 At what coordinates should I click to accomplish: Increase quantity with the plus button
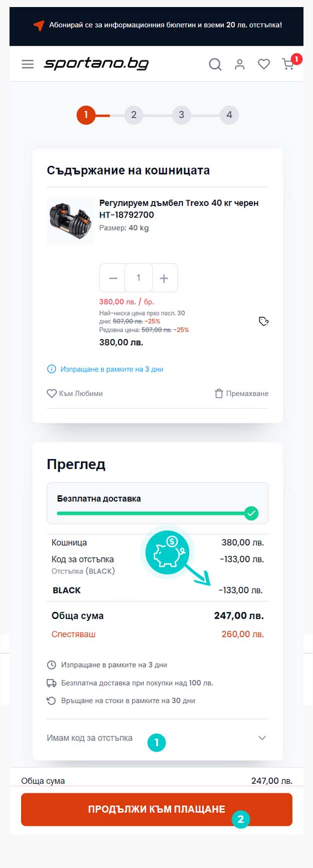click(x=164, y=278)
